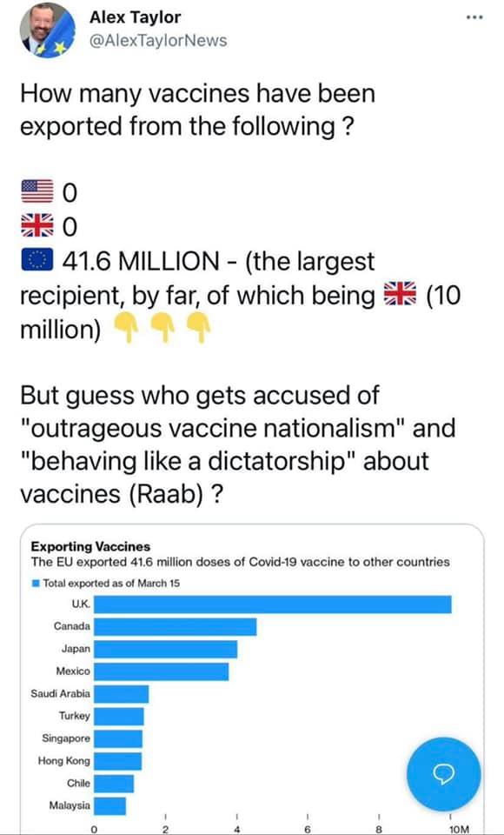Click the UK flag emoji before '(10 million)'
504x835 pixels.
[400, 295]
